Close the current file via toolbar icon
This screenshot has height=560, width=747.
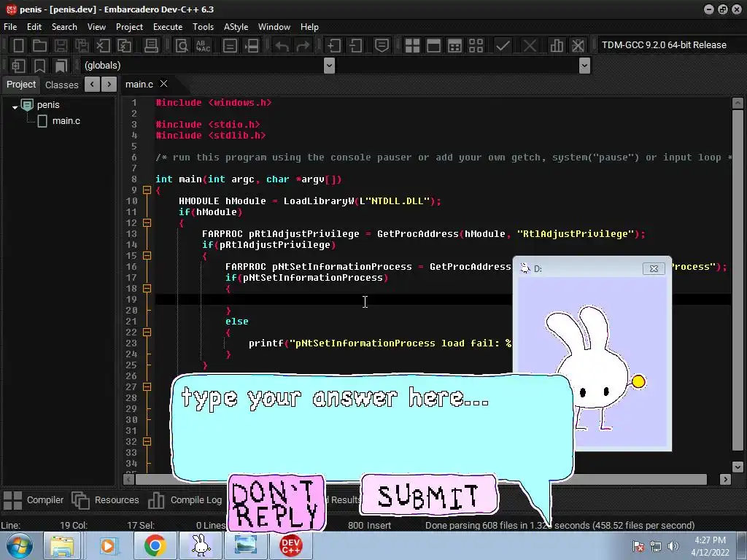[103, 46]
